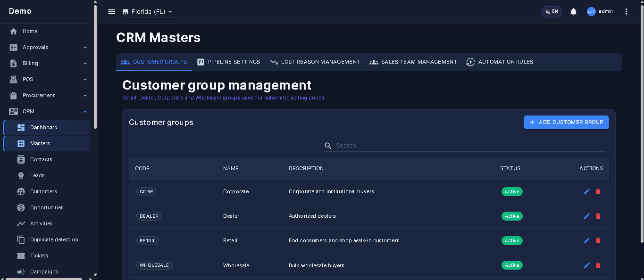Open the hamburger navigation menu
This screenshot has width=644, height=280.
tap(111, 12)
